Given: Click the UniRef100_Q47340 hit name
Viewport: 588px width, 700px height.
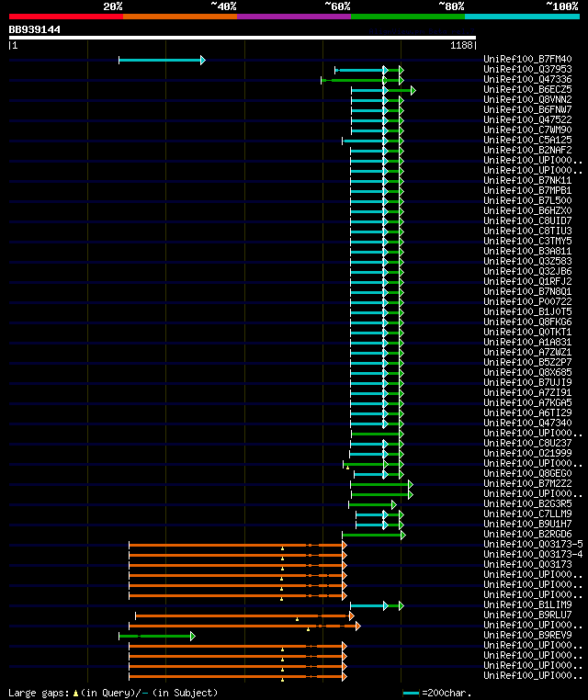Looking at the screenshot, I should pos(527,423).
